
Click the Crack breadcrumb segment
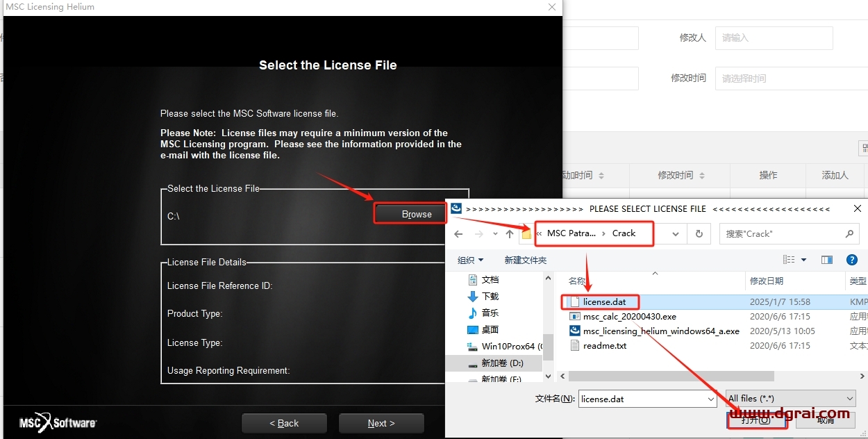pos(624,233)
